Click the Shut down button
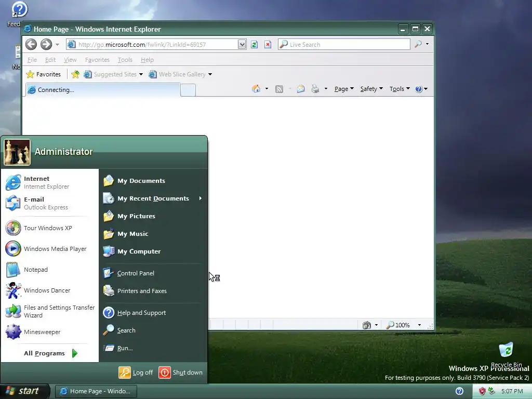 click(x=180, y=373)
